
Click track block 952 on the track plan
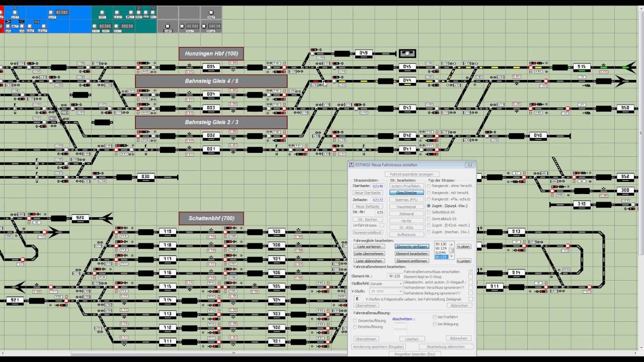[x=625, y=177]
